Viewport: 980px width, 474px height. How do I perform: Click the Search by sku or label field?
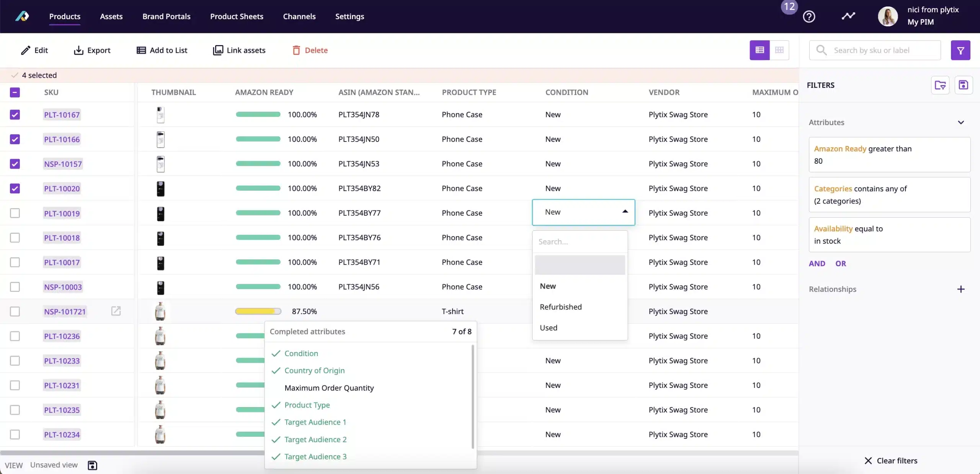pos(875,50)
